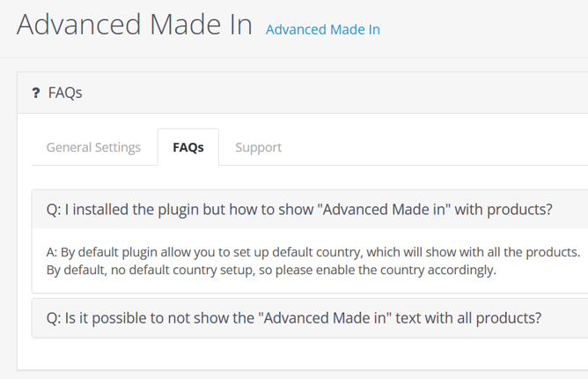Click the 'A:' prefix of the answer
The width and height of the screenshot is (588, 379).
pyautogui.click(x=52, y=252)
